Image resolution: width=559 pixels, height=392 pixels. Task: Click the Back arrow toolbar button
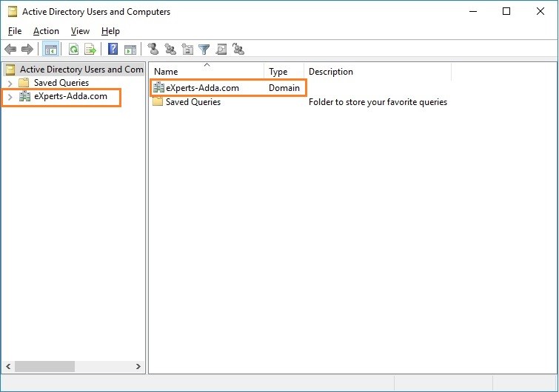(x=10, y=49)
